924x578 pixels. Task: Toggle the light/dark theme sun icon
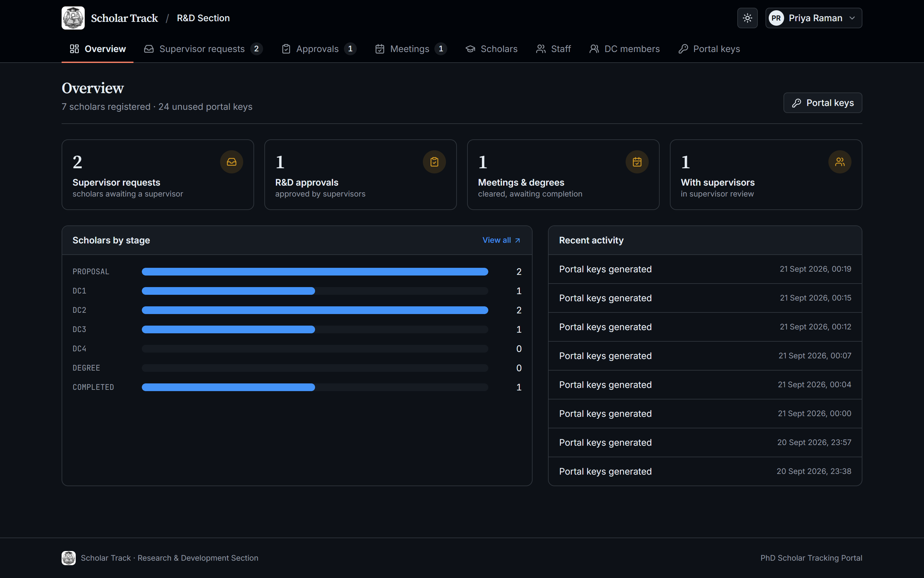tap(747, 18)
